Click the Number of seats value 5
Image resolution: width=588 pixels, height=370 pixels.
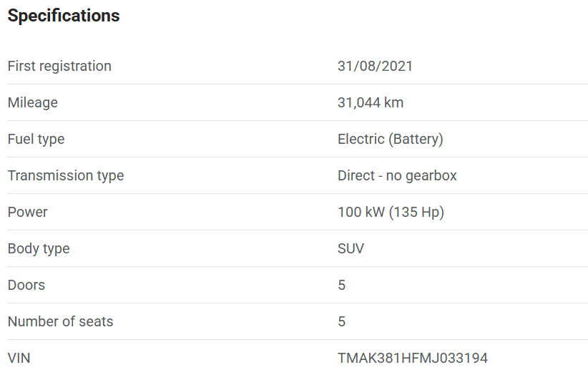[x=342, y=321]
